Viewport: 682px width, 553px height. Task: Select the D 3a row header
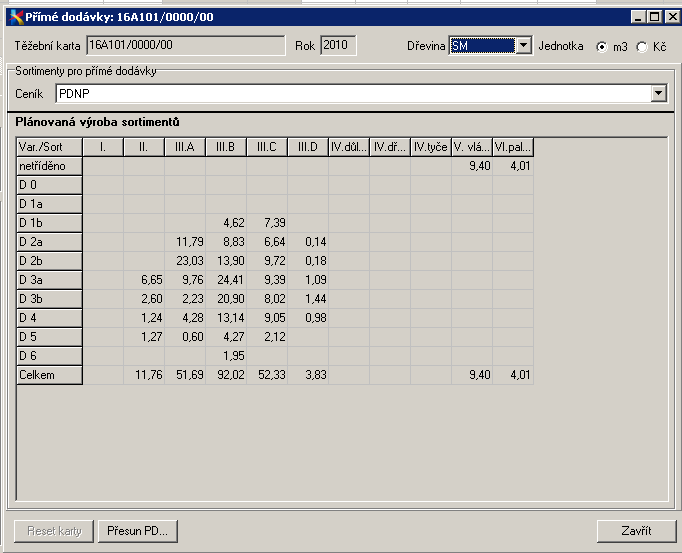pyautogui.click(x=49, y=280)
